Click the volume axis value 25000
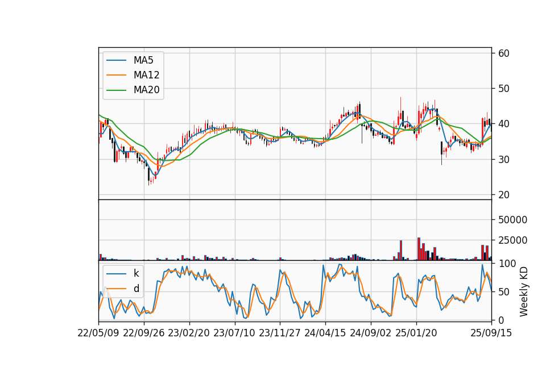 coord(512,240)
